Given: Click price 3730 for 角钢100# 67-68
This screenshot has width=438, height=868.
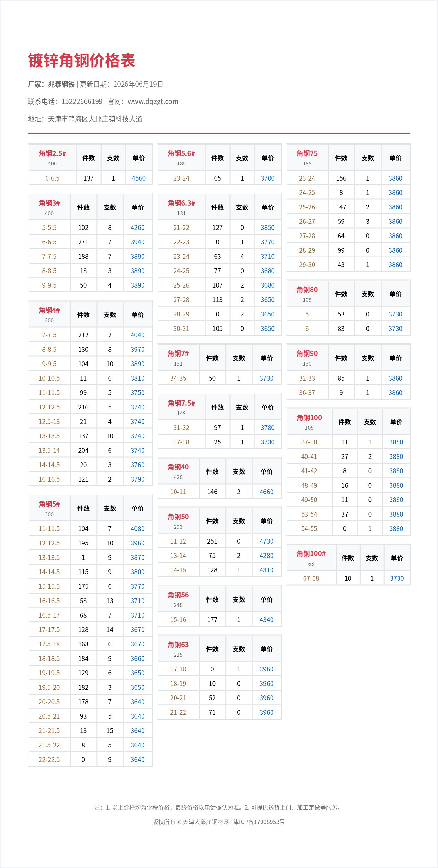Looking at the screenshot, I should click(x=397, y=578).
